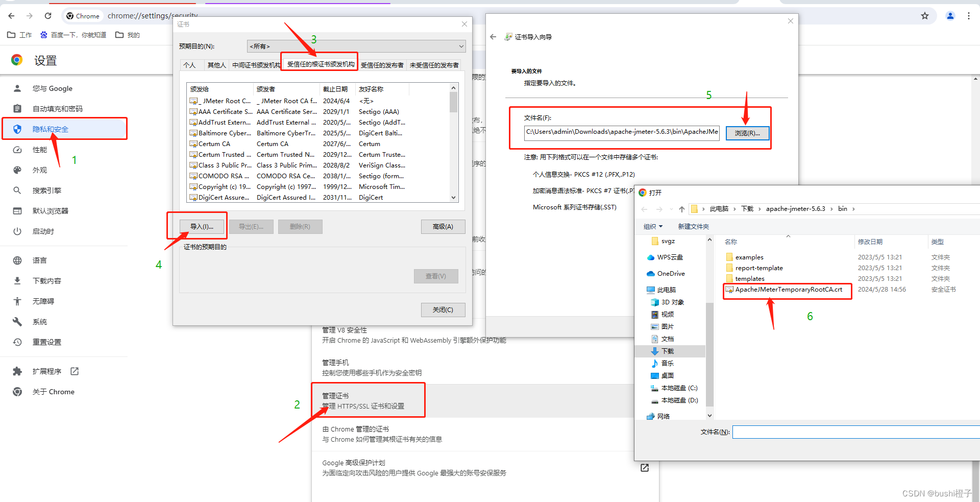Click scroll-down arrow of certificate list

point(453,198)
